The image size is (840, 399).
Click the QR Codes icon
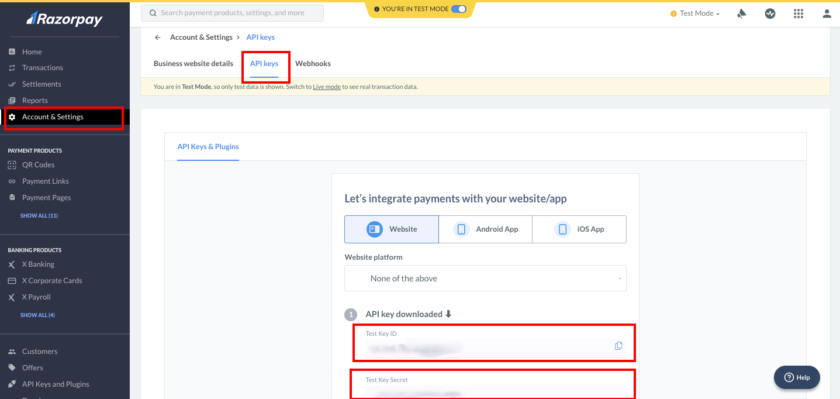coord(12,165)
